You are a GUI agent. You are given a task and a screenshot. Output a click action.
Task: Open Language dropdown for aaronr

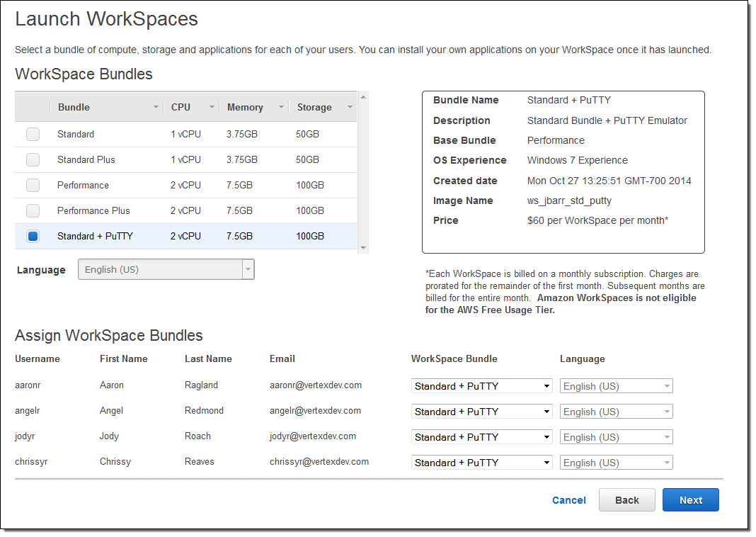616,386
